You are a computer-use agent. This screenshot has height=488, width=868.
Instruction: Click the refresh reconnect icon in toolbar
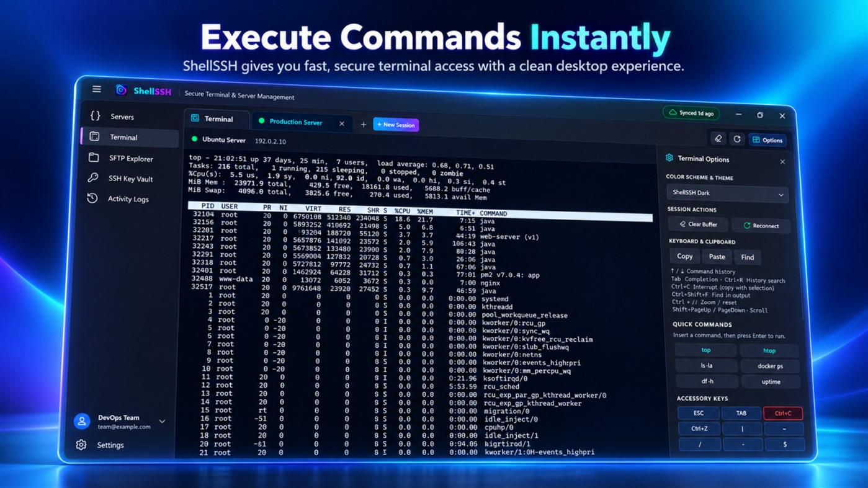click(737, 139)
